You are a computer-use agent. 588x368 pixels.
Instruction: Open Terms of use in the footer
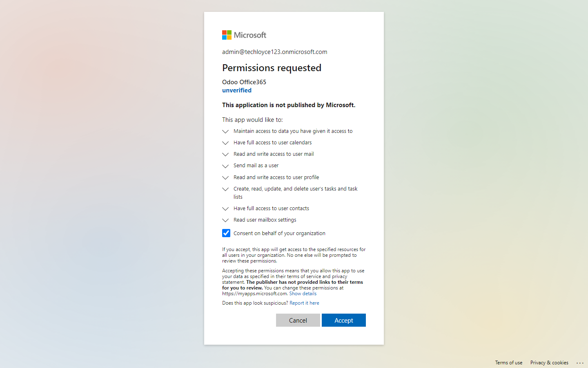(509, 363)
